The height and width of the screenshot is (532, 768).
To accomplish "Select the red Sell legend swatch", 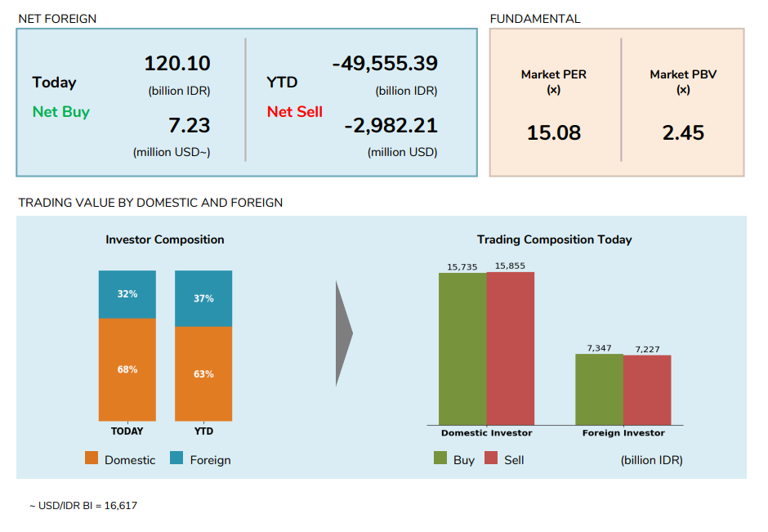I will (491, 458).
